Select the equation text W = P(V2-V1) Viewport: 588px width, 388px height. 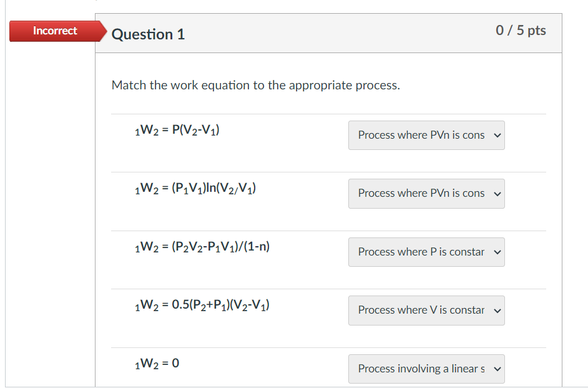coord(177,130)
